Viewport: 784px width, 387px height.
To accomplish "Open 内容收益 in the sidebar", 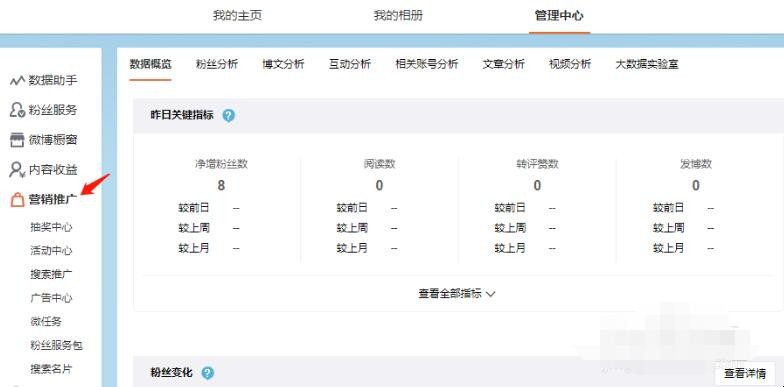I will 53,170.
